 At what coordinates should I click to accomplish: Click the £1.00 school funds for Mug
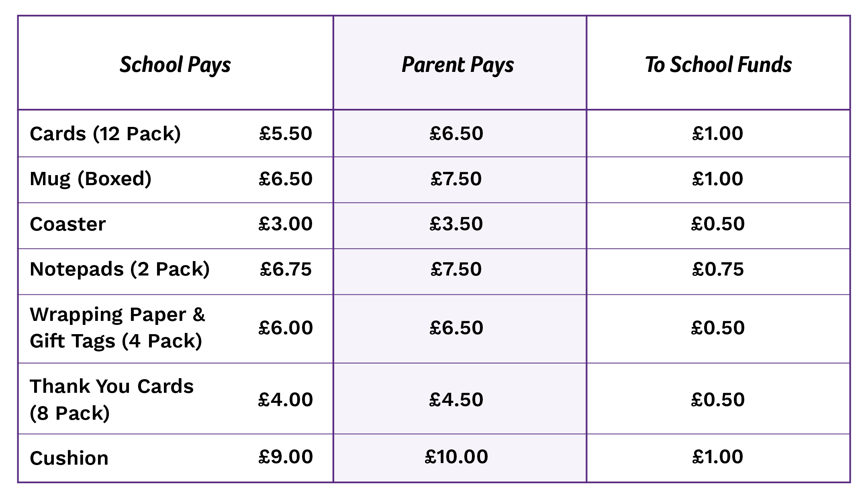[718, 179]
